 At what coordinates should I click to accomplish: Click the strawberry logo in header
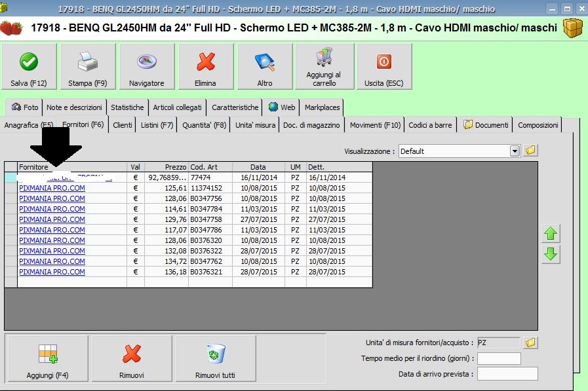[12, 28]
